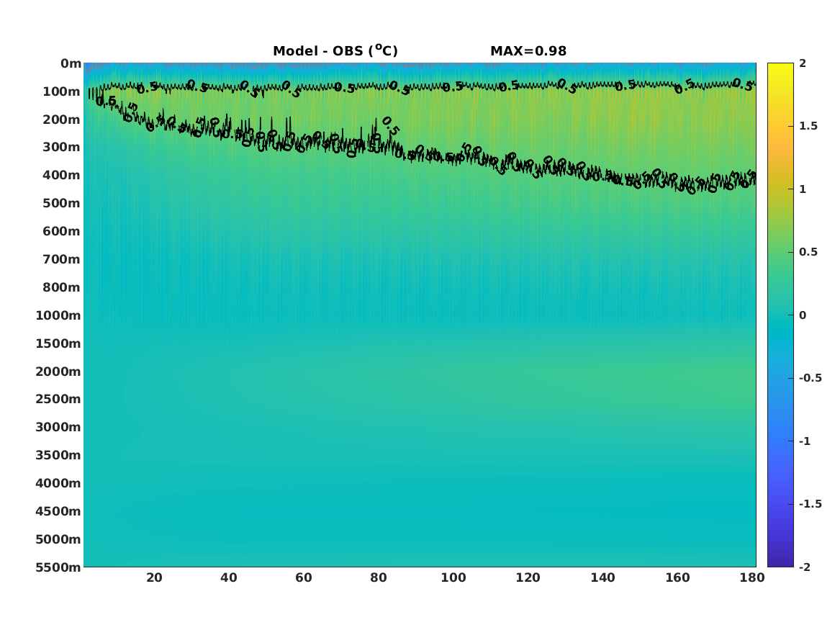Click the y-axis label '700m'
Viewport: 840px width, 630px height.
tap(61, 259)
